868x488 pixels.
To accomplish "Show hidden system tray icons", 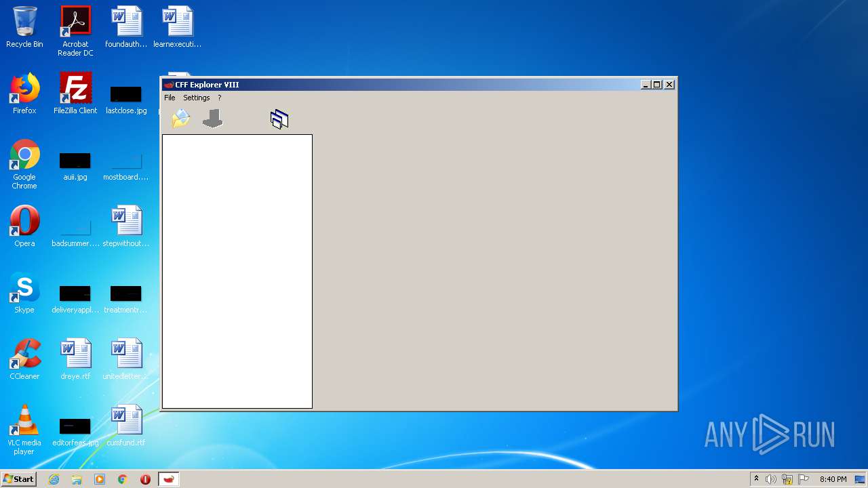I will point(756,479).
